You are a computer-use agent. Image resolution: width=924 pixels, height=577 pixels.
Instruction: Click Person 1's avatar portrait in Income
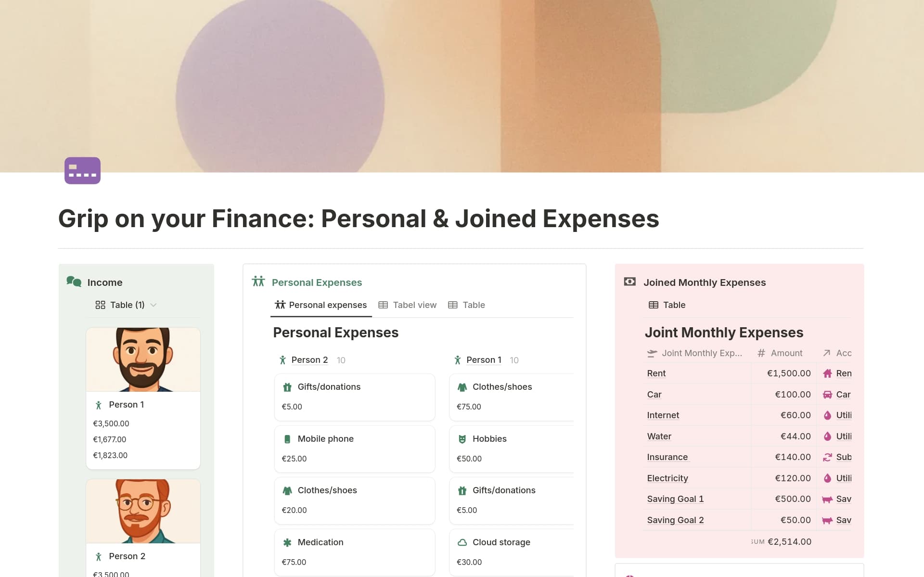(143, 359)
